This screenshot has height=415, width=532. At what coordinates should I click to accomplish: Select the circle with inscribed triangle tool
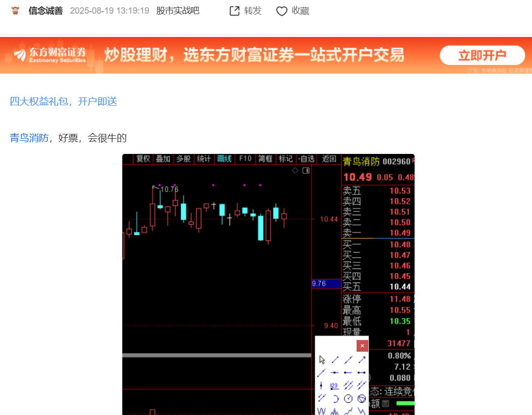coord(361,399)
